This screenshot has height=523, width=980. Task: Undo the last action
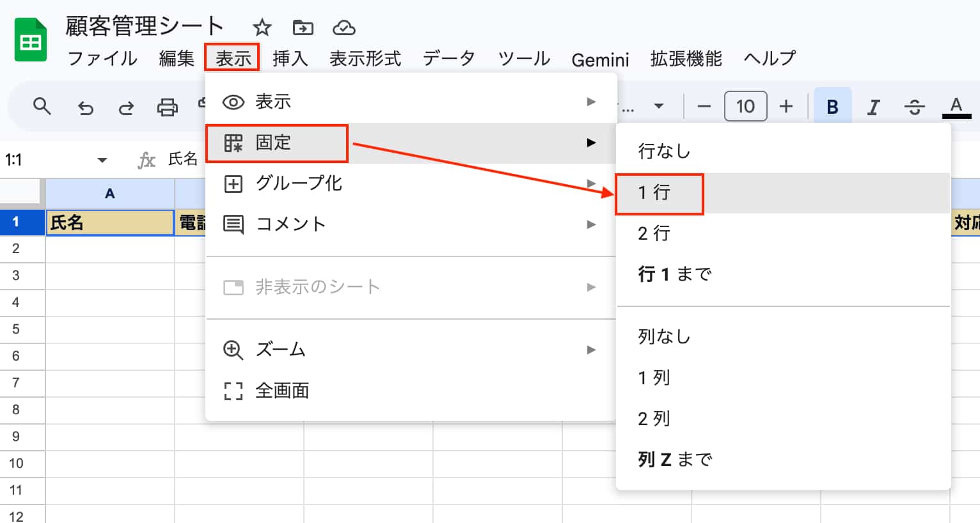85,107
